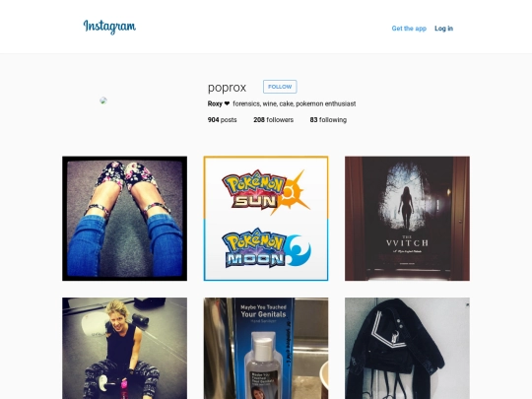Open the black sailor jacket photo
532x399 pixels.
point(407,348)
